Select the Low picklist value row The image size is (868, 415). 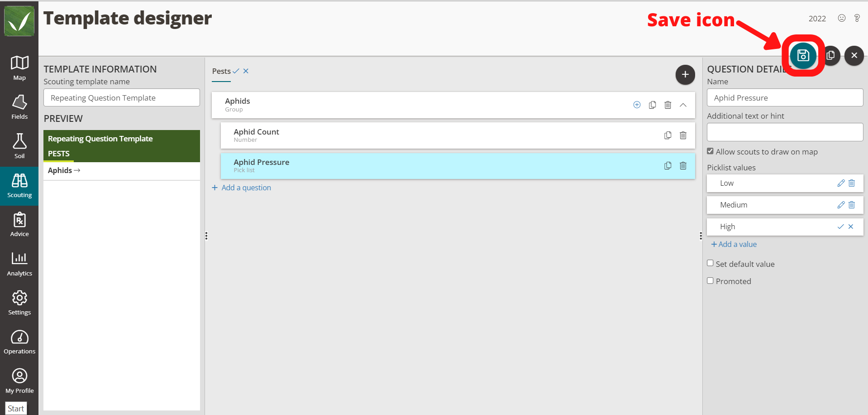[785, 183]
